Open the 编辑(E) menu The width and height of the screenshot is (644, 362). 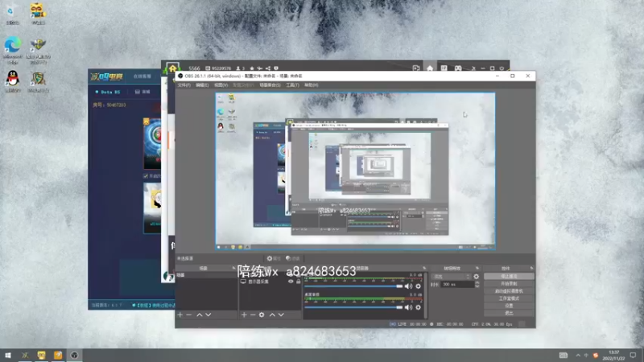tap(202, 85)
